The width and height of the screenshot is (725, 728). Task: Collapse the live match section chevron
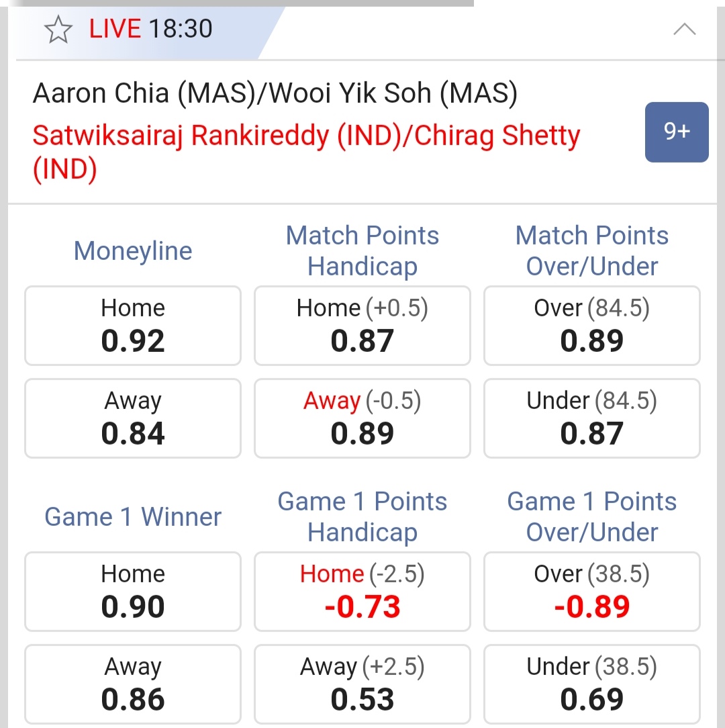click(684, 30)
